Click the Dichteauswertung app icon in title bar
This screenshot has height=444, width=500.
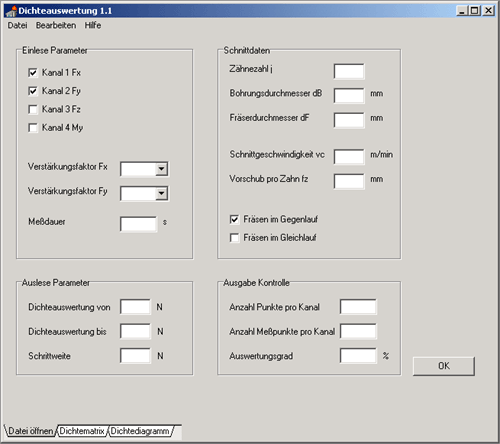click(11, 11)
